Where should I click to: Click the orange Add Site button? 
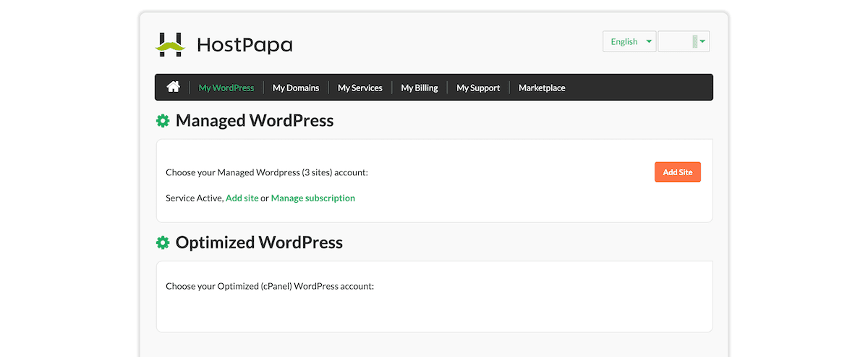678,172
